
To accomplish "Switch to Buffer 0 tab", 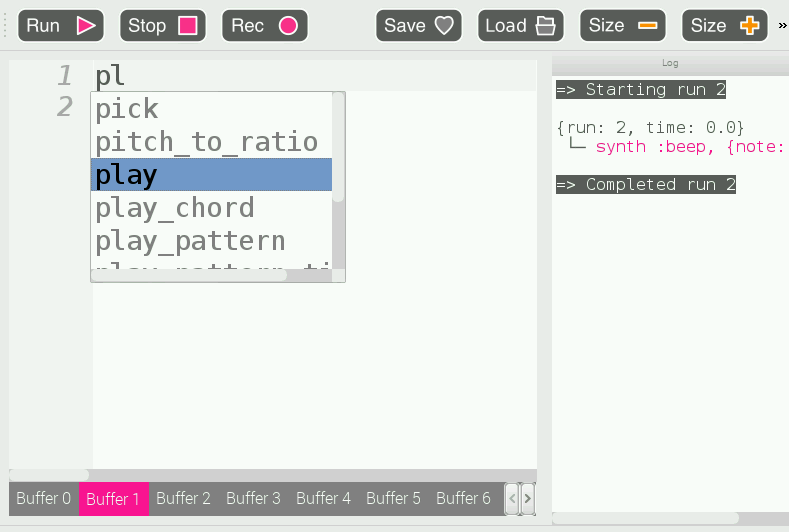I will 44,498.
